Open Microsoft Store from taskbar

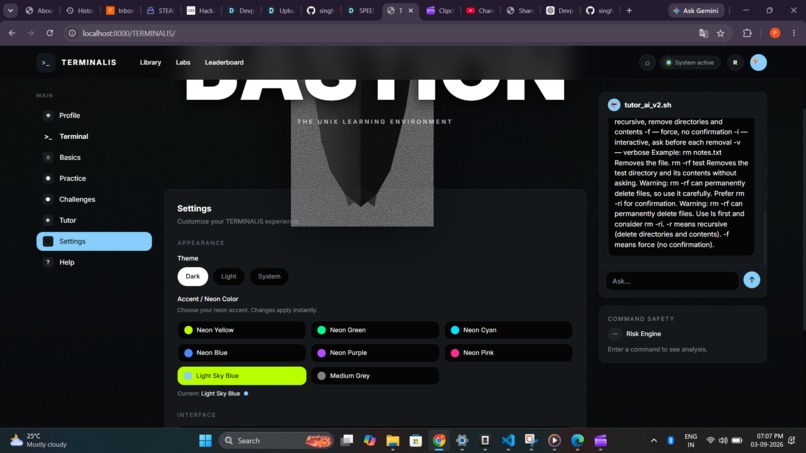416,441
